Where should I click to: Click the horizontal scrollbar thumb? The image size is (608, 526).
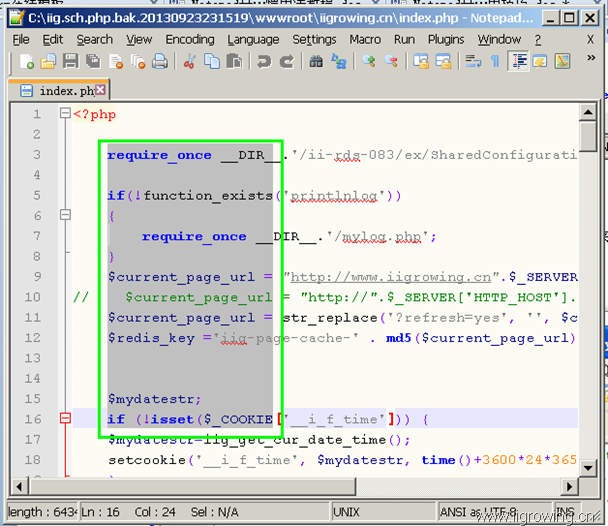click(x=192, y=486)
